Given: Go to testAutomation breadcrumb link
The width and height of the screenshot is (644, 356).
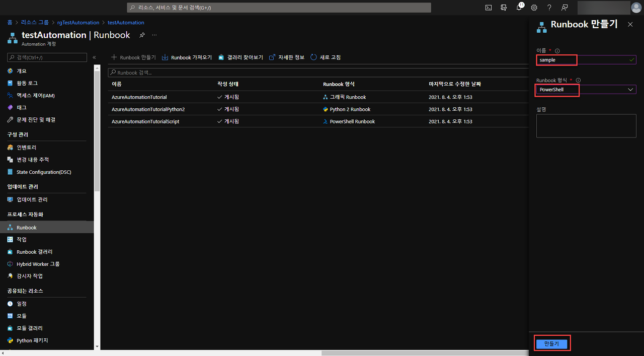Looking at the screenshot, I should pyautogui.click(x=126, y=22).
